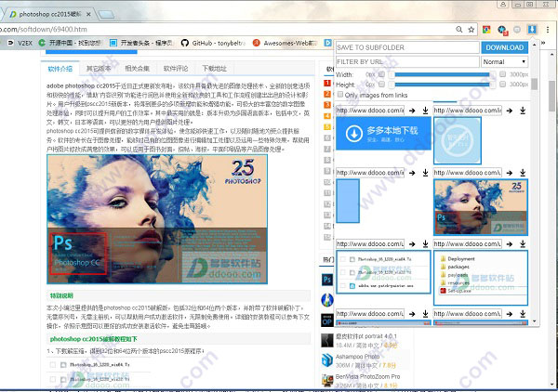558x392 pixels.
Task: Show hidden bookmarks via the » overflow chevron
Action: point(543,43)
